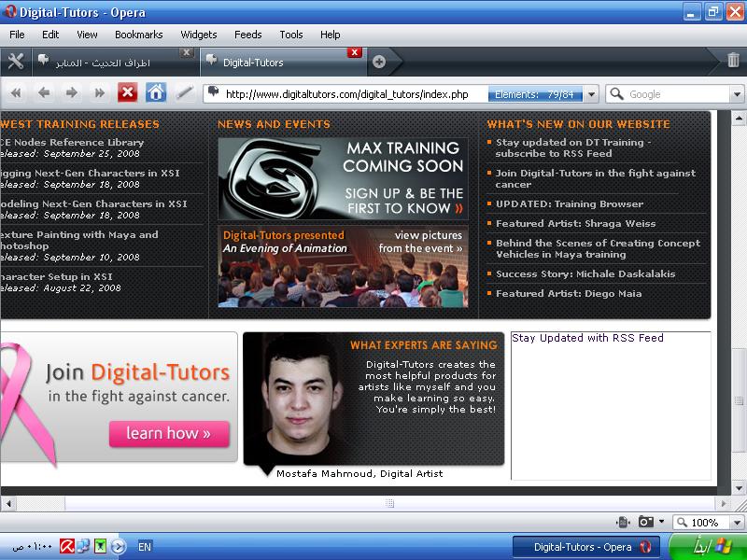747x560 pixels.
Task: Click 'view pictures from the event »' link
Action: tap(420, 242)
